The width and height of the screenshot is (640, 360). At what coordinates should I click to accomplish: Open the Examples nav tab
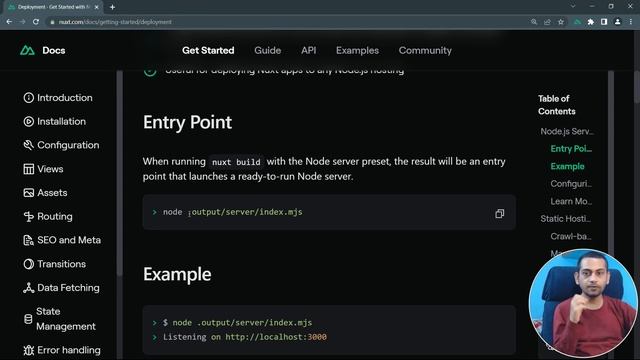coord(358,50)
